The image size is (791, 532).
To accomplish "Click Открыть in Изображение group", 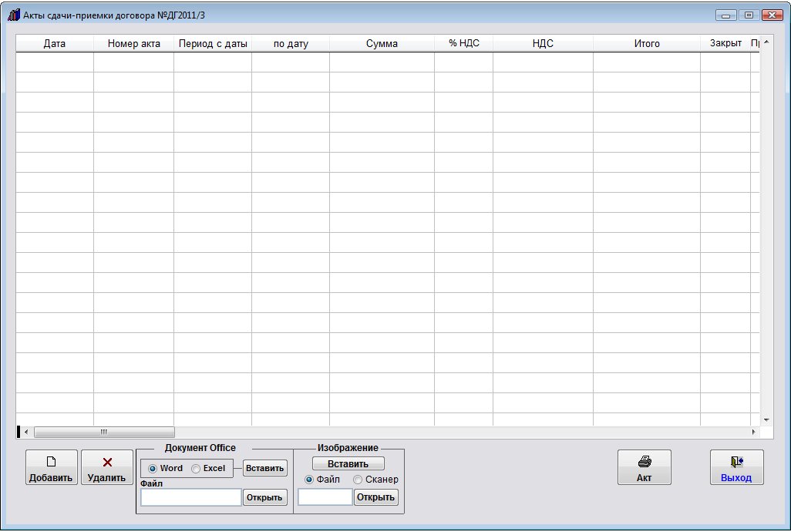I will click(375, 497).
